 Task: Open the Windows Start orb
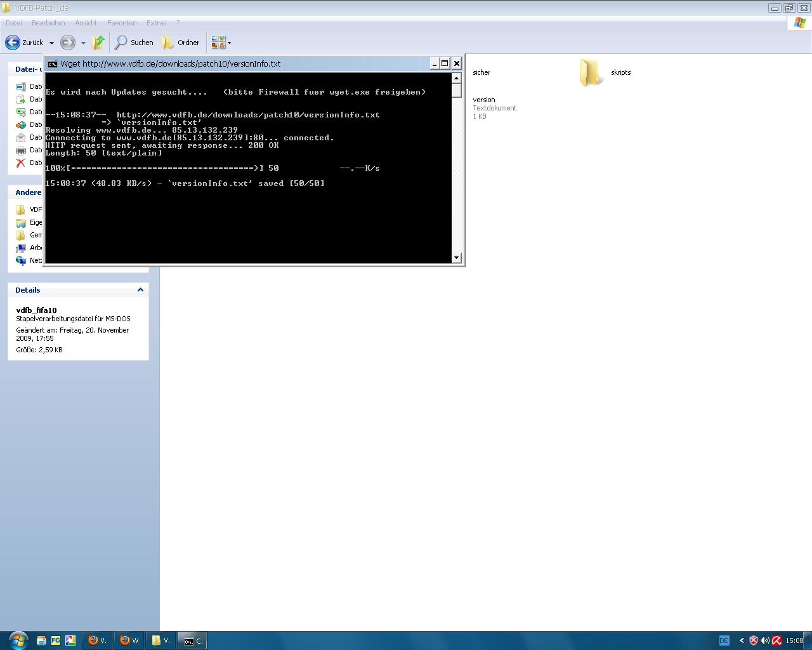coord(18,640)
